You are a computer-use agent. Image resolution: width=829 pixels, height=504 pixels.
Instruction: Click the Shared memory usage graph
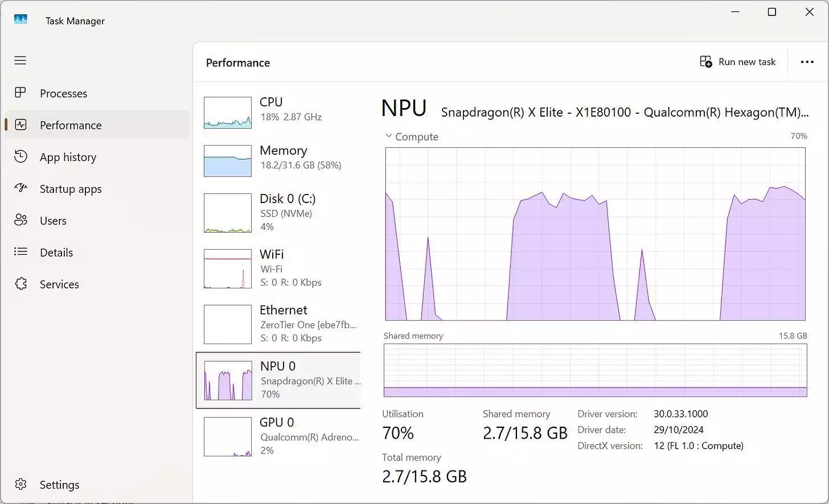coord(595,370)
